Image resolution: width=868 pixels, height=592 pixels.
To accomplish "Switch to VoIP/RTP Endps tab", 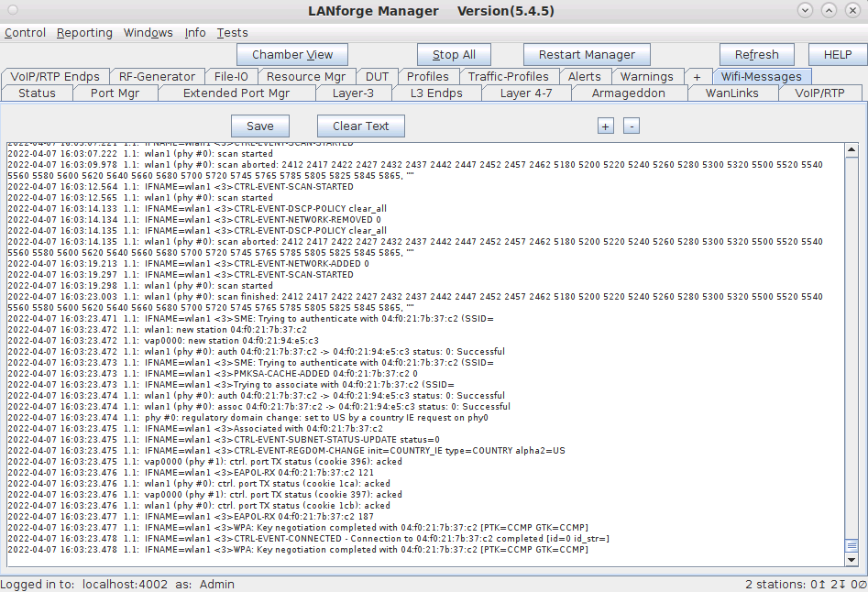I will (x=55, y=76).
